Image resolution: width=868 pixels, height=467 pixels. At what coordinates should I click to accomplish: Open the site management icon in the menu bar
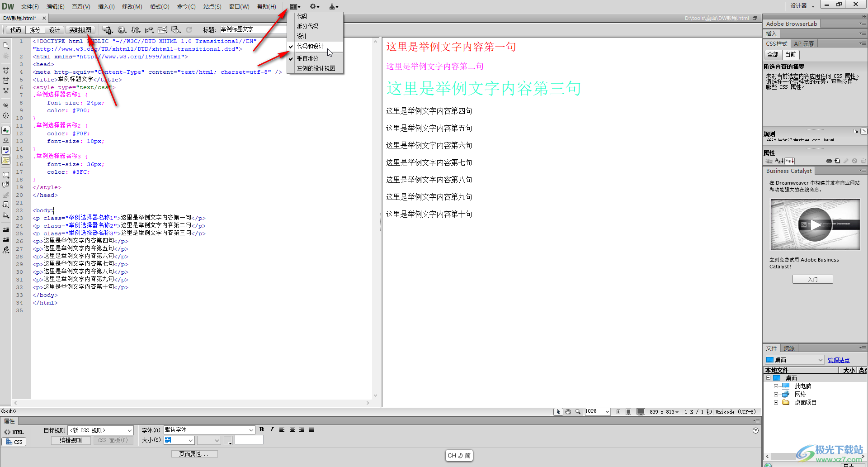[334, 6]
